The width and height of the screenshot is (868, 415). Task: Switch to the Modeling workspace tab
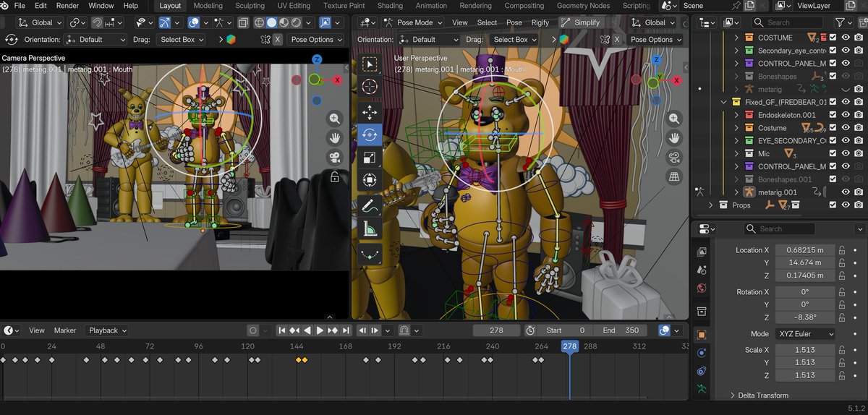(x=208, y=5)
